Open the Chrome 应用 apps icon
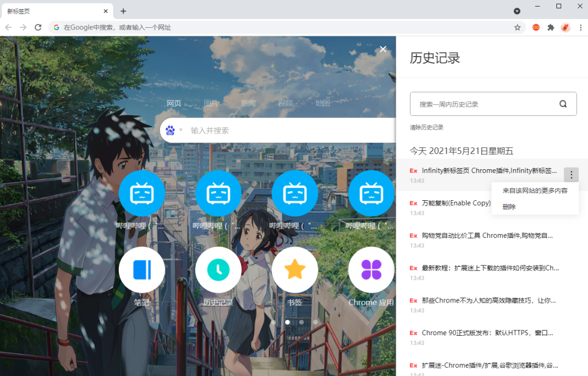 coord(371,269)
